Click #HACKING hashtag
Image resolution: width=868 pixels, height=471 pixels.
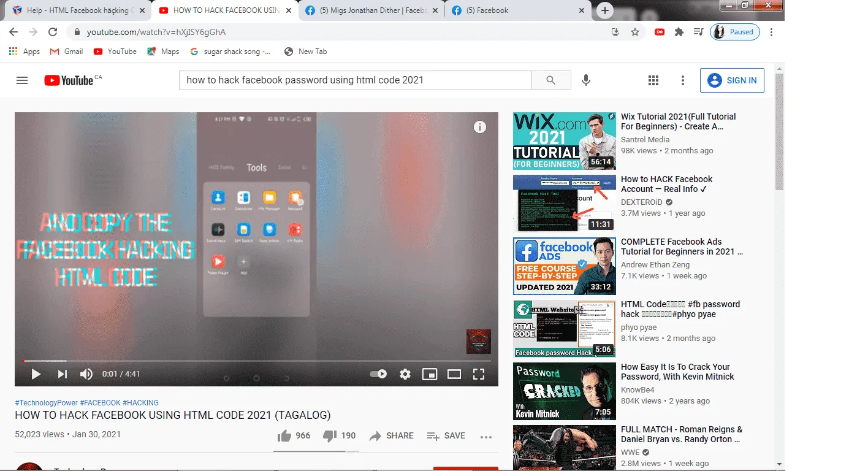click(140, 403)
